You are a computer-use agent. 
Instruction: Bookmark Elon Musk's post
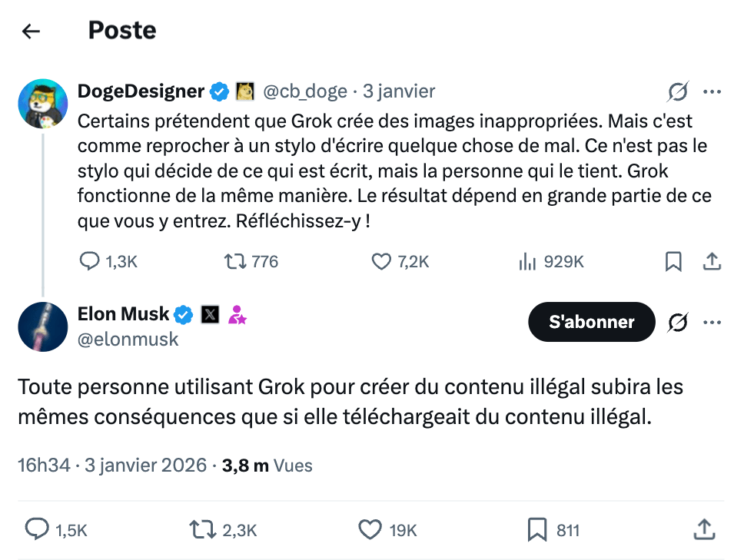click(x=537, y=530)
